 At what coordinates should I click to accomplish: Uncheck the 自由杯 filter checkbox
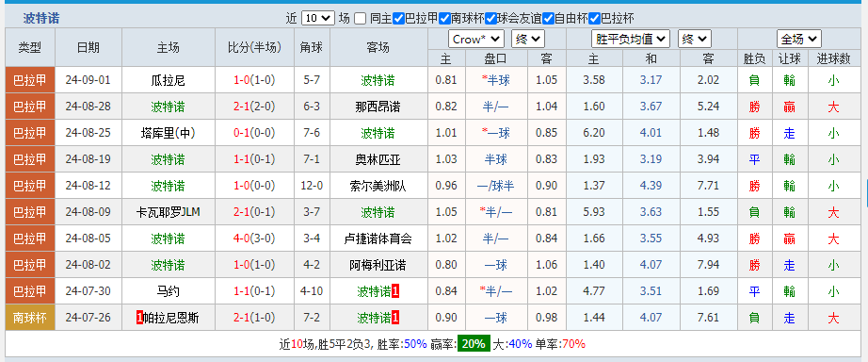(x=548, y=18)
